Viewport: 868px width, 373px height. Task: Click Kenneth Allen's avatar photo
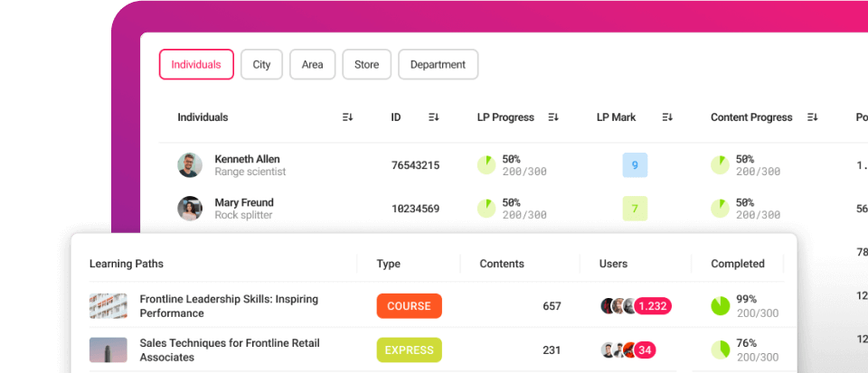[190, 165]
